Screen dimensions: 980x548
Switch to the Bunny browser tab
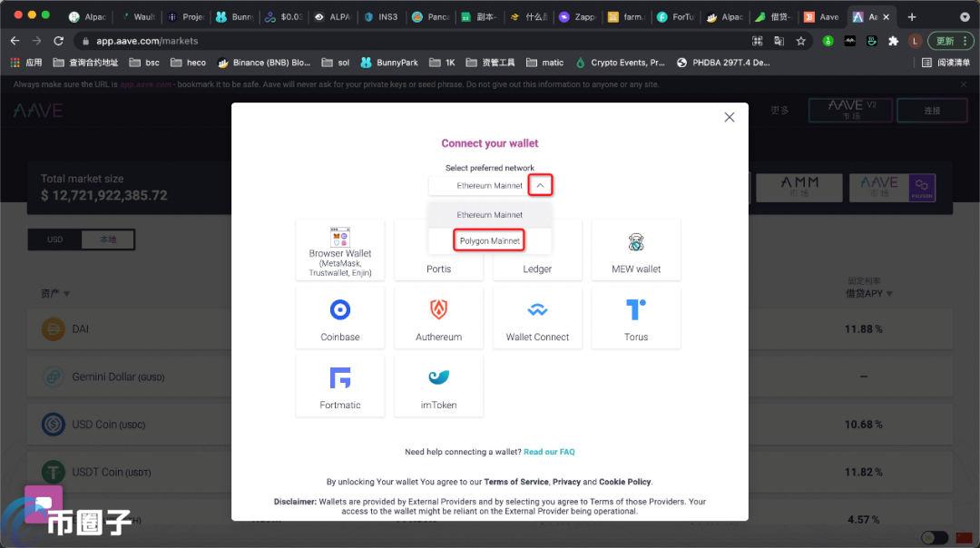(x=234, y=17)
